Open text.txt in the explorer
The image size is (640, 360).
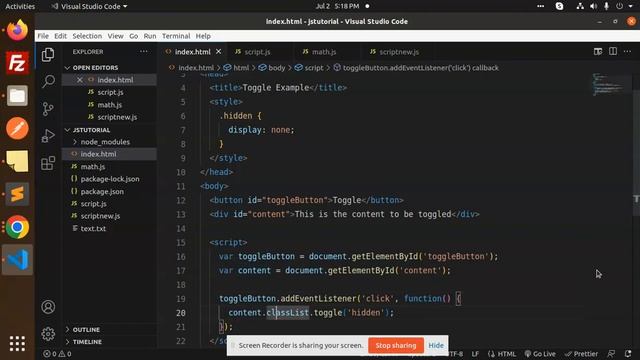(x=93, y=229)
